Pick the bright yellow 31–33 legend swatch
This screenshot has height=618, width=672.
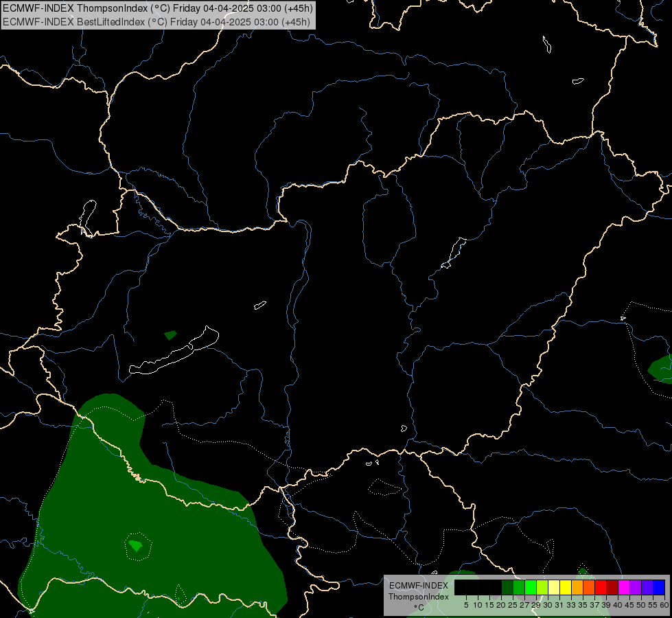566,587
